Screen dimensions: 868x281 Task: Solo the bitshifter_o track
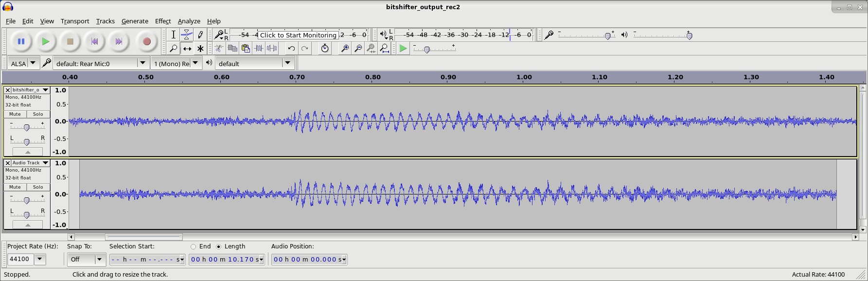pos(38,114)
